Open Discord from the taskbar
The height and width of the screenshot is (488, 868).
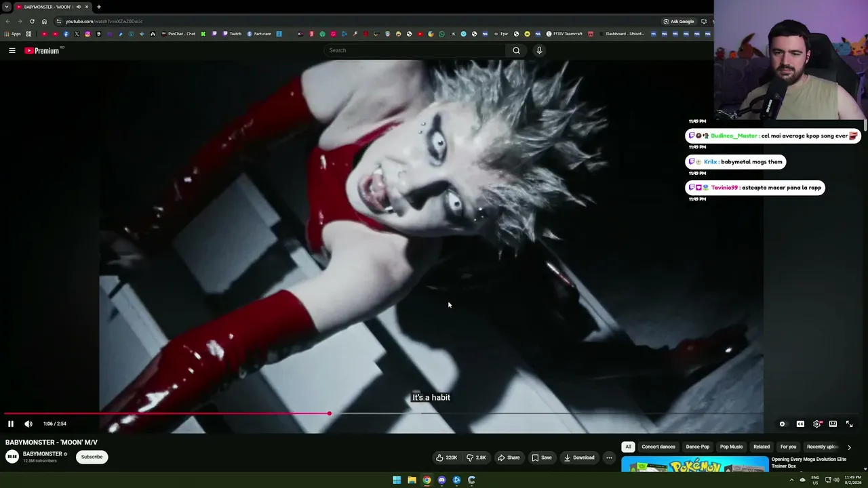pyautogui.click(x=441, y=480)
